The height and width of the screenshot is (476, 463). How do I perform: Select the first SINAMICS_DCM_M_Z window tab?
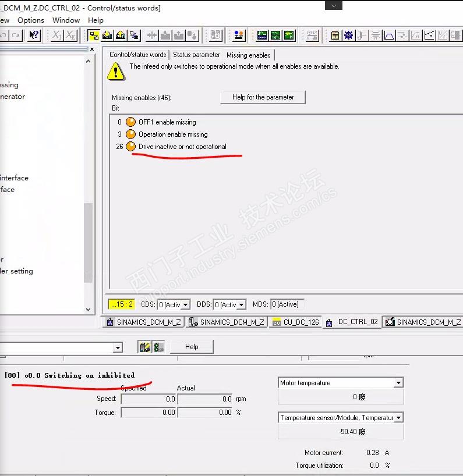tap(144, 322)
